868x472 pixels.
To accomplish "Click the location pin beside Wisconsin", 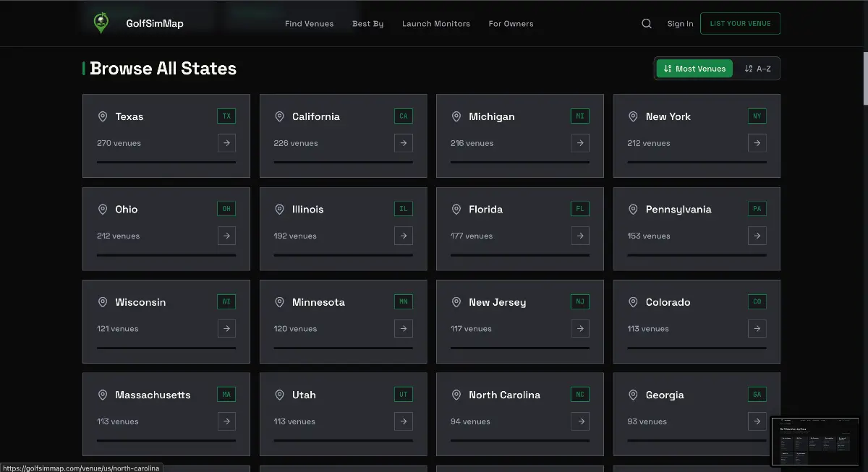I will [103, 302].
